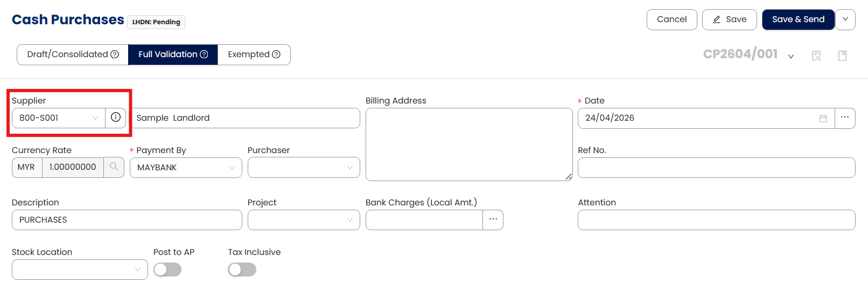Open the Project dropdown
This screenshot has height=290, width=868.
pyautogui.click(x=304, y=220)
